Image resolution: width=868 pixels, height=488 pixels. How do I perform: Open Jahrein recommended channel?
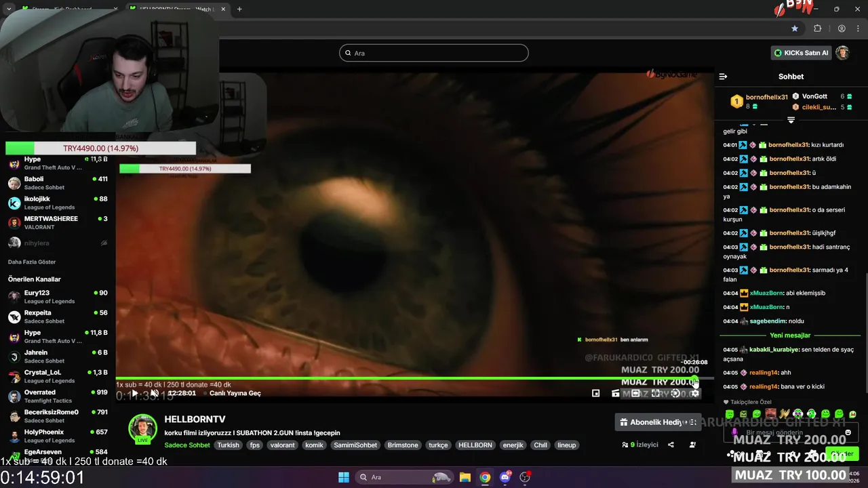58,357
